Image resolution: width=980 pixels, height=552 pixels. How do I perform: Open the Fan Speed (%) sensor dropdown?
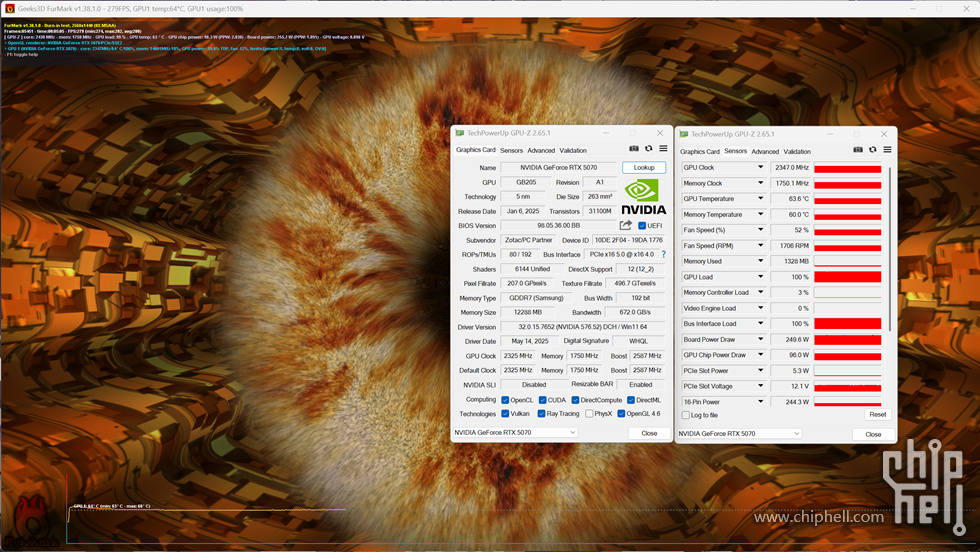click(761, 230)
